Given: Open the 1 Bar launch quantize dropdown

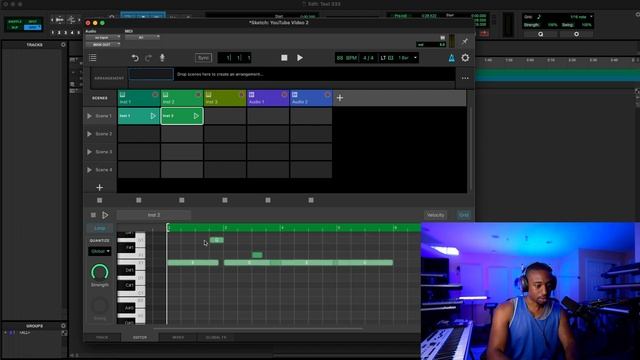Looking at the screenshot, I should [407, 58].
